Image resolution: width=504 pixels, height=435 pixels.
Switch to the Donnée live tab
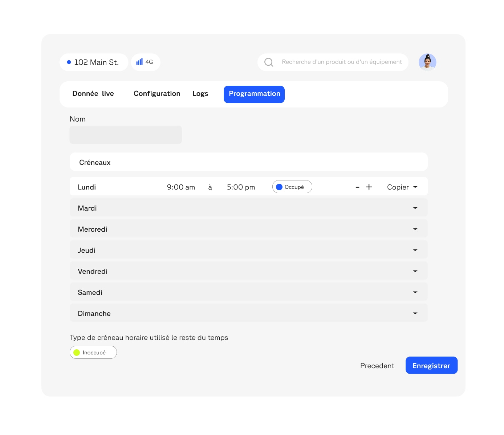tap(93, 94)
